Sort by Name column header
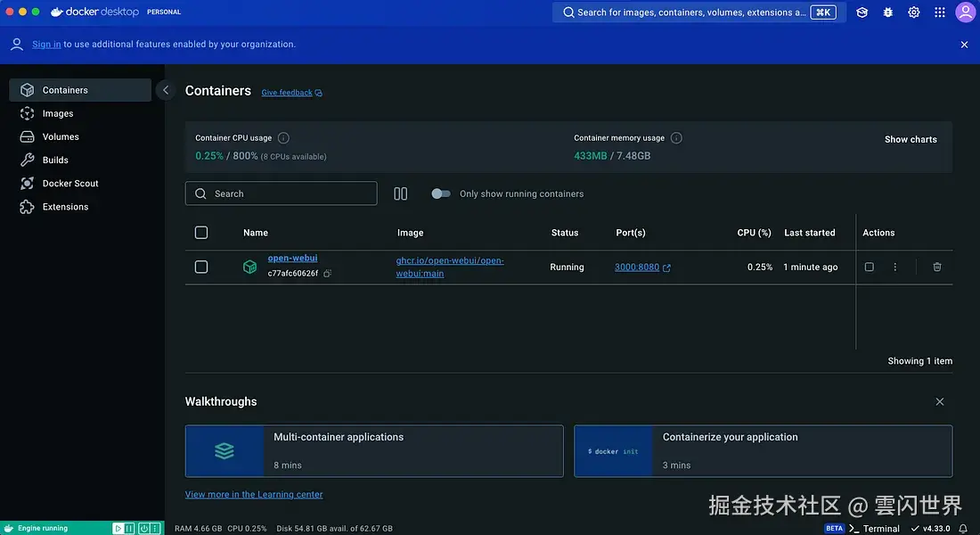This screenshot has height=535, width=980. (x=256, y=233)
